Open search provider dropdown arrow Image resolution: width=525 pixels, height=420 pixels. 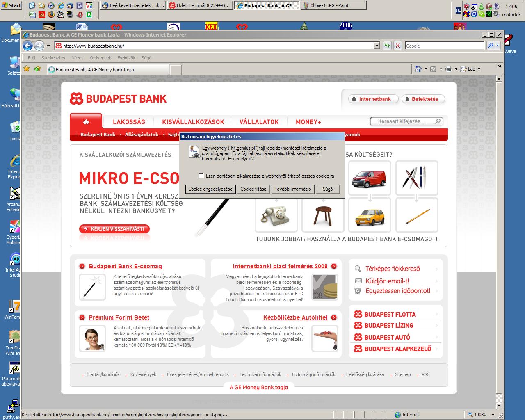(498, 46)
